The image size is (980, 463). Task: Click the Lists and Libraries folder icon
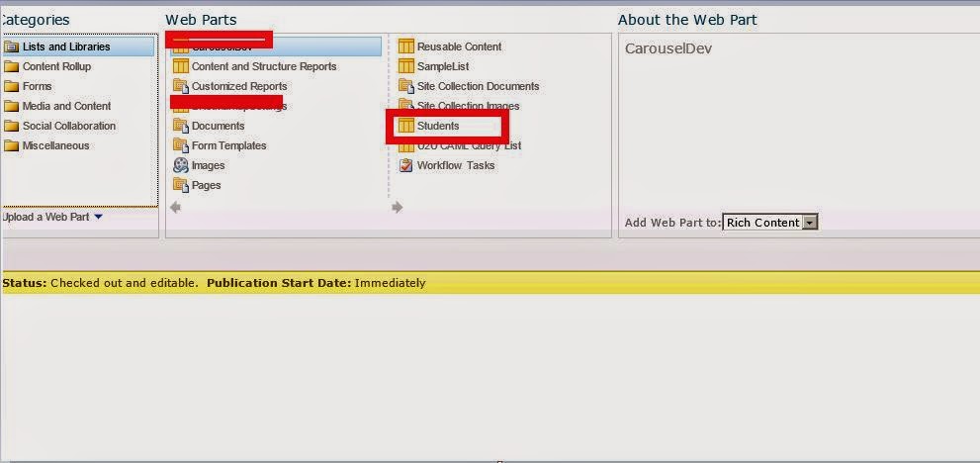point(11,46)
